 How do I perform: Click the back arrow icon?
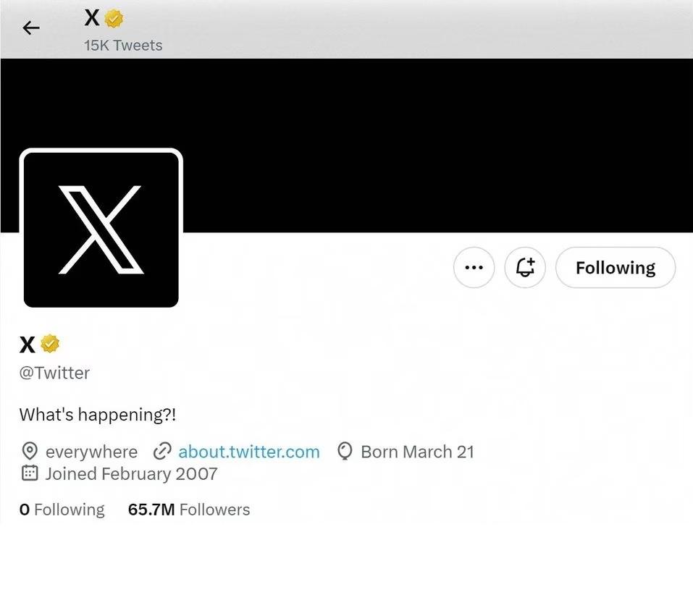(30, 28)
